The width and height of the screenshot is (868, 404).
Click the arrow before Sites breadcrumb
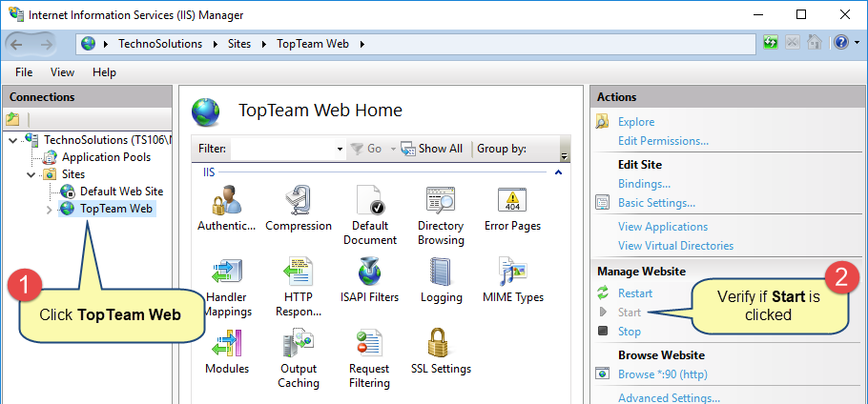216,44
